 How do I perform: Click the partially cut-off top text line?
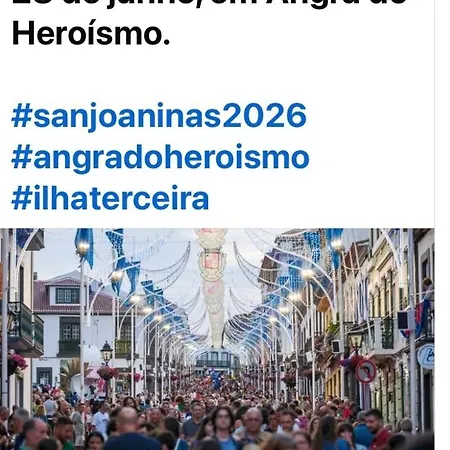click(210, 3)
